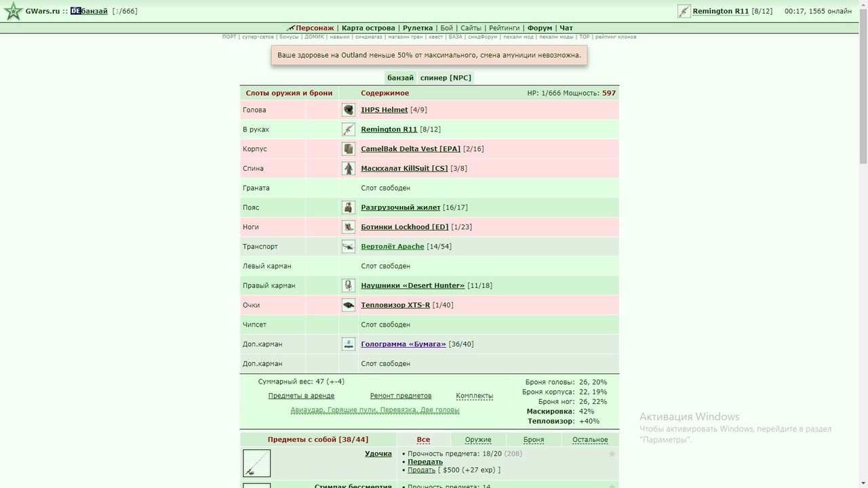The width and height of the screenshot is (868, 488).
Task: Click the Apache helicopter icon
Action: click(x=349, y=247)
